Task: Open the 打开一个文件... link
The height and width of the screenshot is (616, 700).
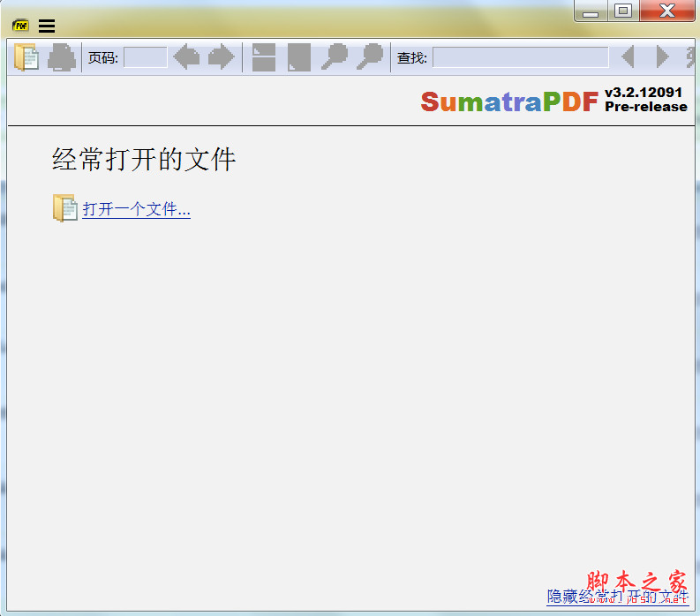Action: pos(137,209)
